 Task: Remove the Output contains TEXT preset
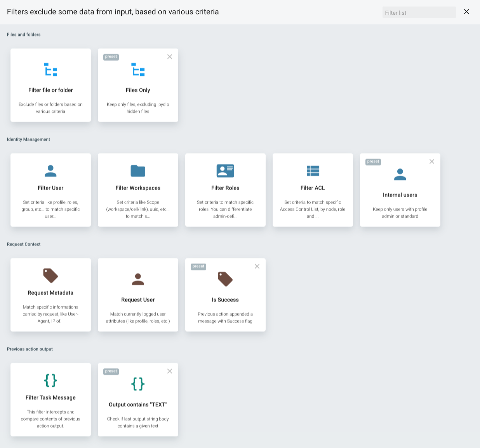click(170, 371)
